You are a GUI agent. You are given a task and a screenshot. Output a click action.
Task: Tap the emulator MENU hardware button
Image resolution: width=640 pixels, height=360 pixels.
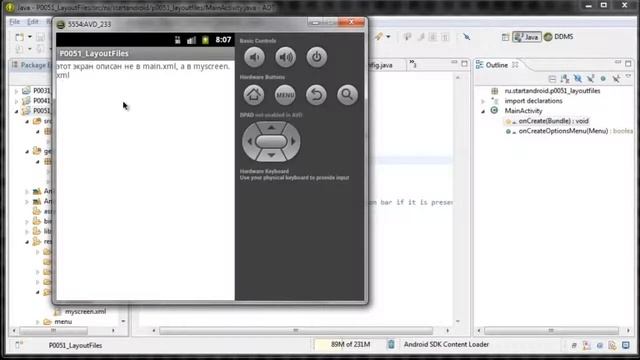click(x=285, y=95)
